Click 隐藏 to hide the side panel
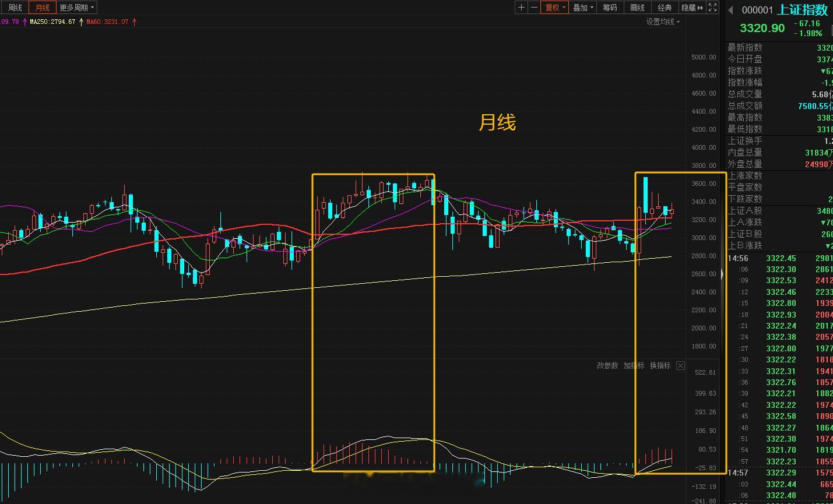 point(693,8)
